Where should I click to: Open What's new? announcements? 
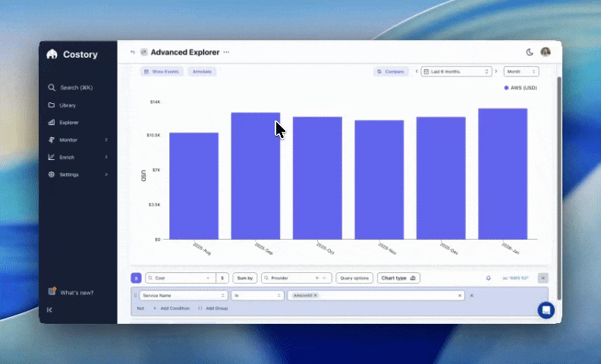[71, 292]
